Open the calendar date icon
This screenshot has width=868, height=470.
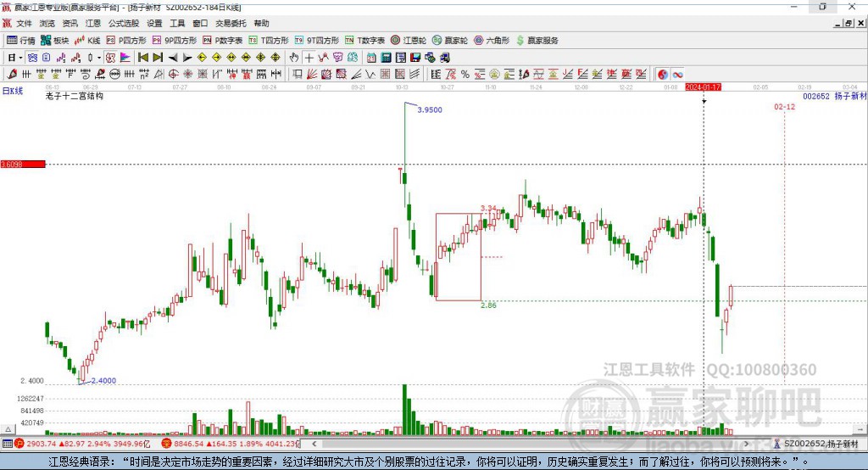click(371, 58)
